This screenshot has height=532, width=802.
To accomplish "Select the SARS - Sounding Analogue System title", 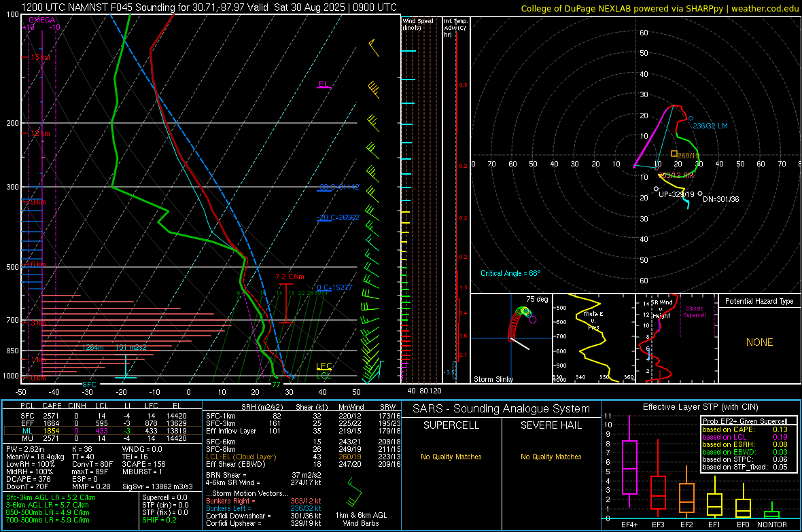I will pos(502,409).
